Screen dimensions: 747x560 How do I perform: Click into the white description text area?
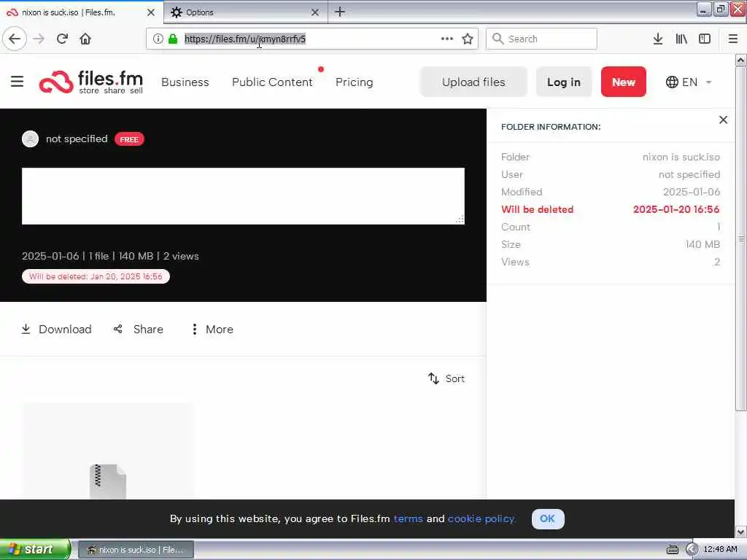(243, 195)
